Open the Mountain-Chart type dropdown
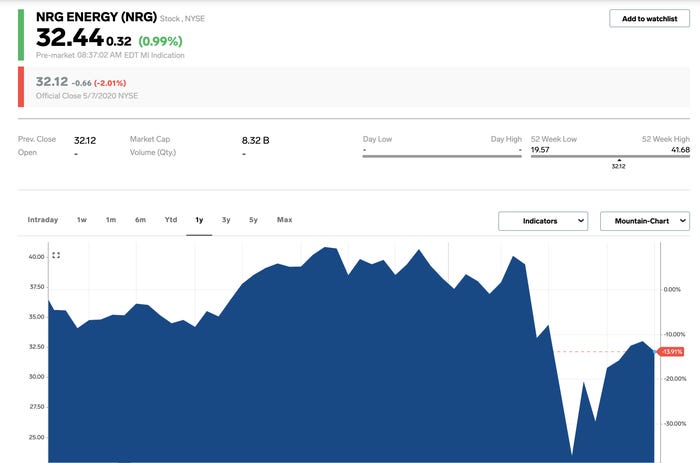The width and height of the screenshot is (700, 463). (645, 221)
